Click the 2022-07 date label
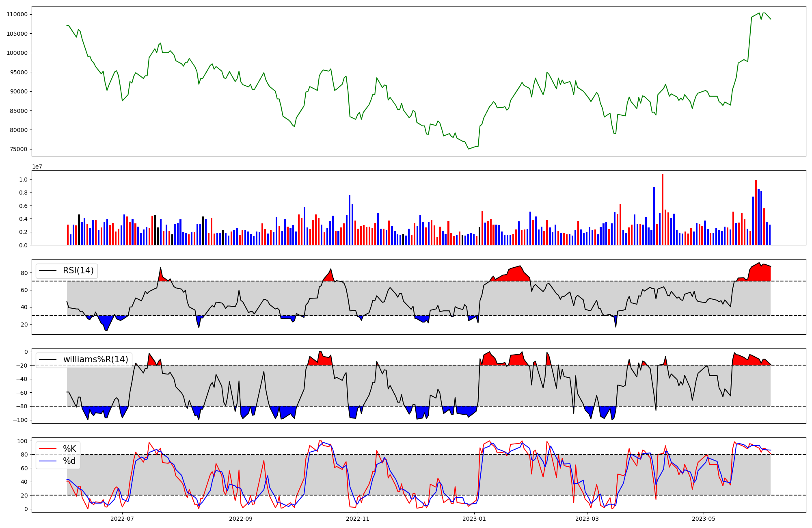Viewport: 812px width, 528px height. pos(122,519)
